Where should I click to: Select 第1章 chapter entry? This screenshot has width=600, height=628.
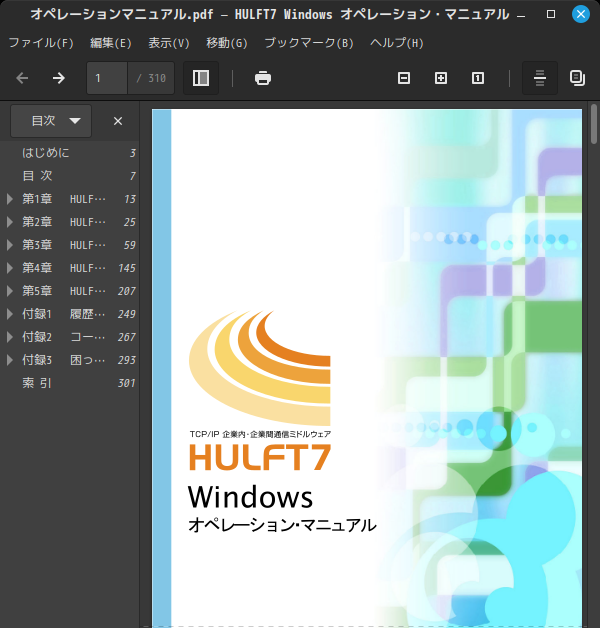(70, 199)
